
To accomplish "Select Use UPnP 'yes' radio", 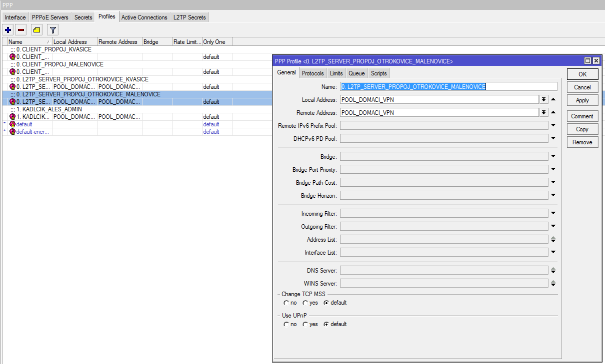I will pyautogui.click(x=305, y=324).
